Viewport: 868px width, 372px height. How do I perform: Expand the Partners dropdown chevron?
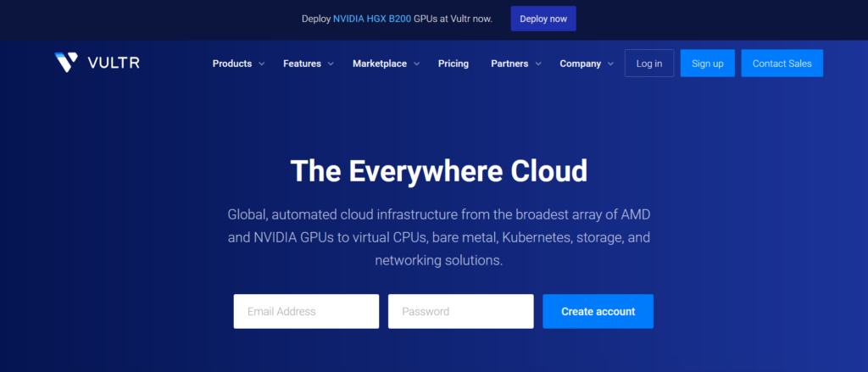point(538,64)
